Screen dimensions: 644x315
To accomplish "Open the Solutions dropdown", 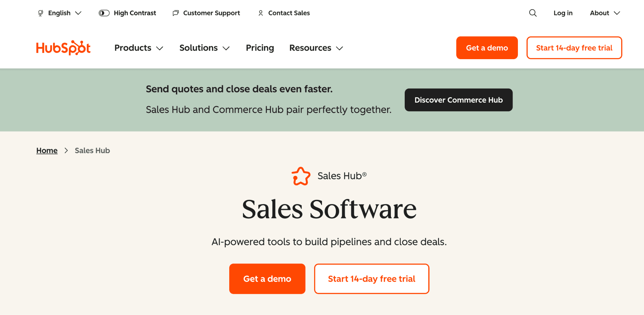I will [x=204, y=48].
